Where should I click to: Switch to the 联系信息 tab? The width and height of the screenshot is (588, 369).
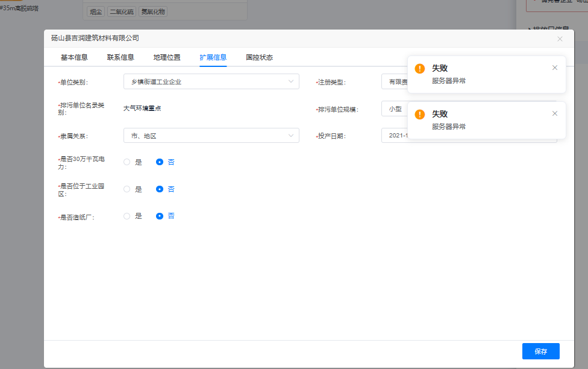[120, 57]
